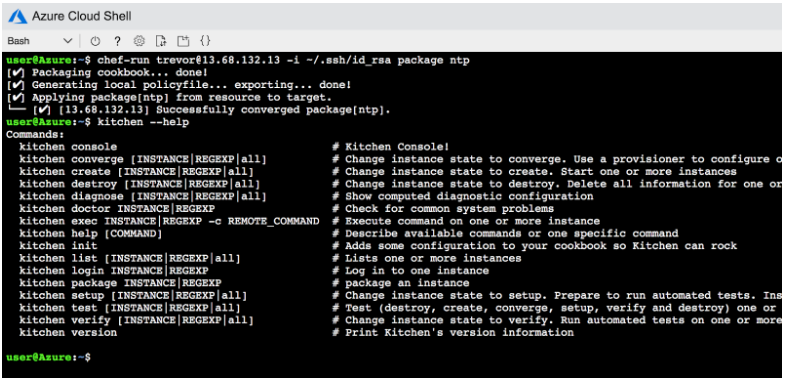Click the Bash label in the shell selector

19,41
